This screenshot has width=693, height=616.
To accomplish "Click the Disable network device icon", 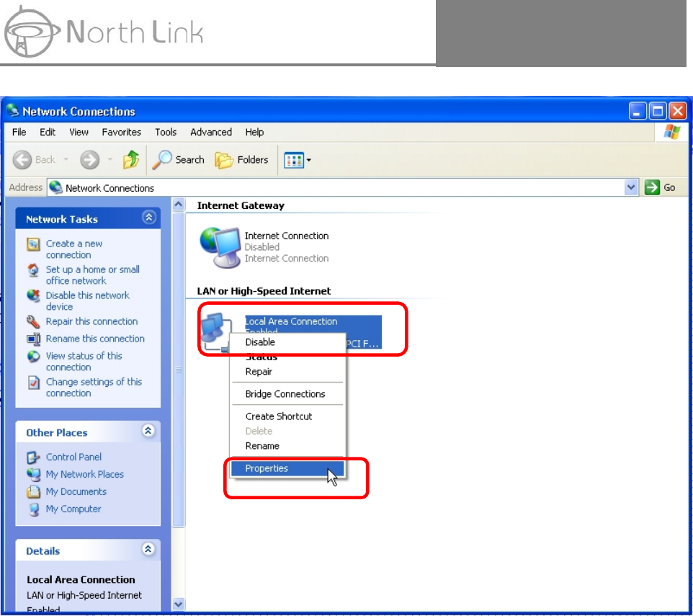I will pyautogui.click(x=33, y=295).
